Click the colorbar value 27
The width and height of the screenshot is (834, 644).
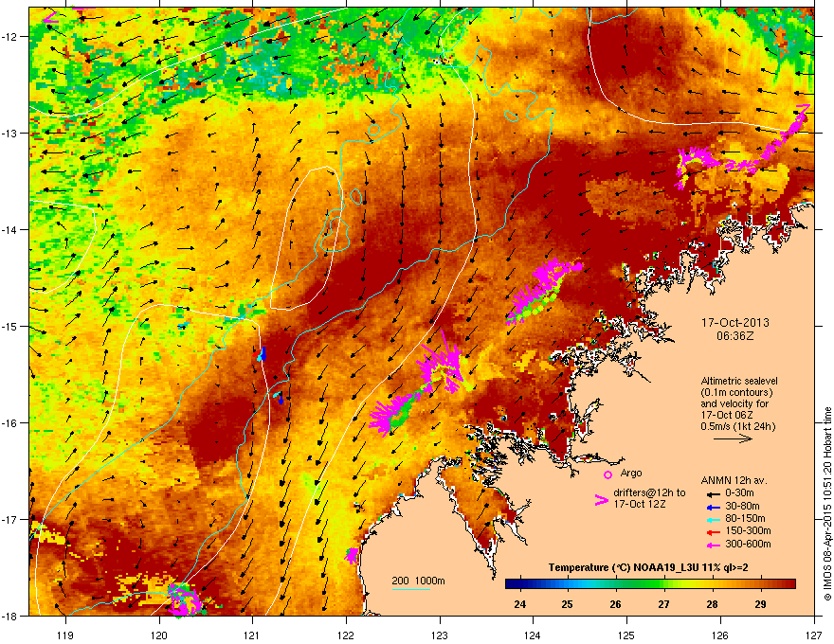pos(663,604)
